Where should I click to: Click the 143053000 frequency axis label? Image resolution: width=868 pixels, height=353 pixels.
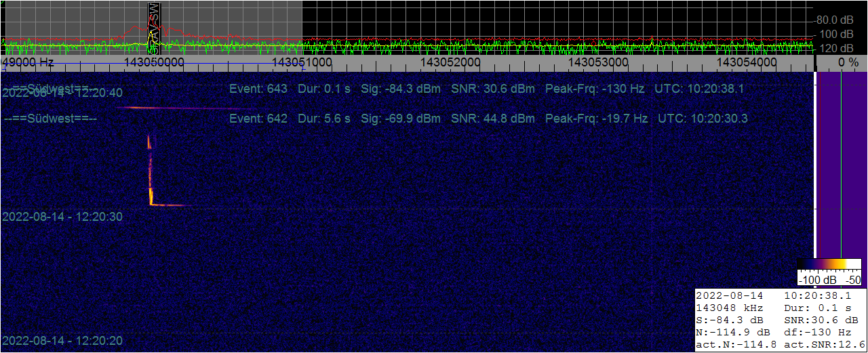(x=598, y=62)
